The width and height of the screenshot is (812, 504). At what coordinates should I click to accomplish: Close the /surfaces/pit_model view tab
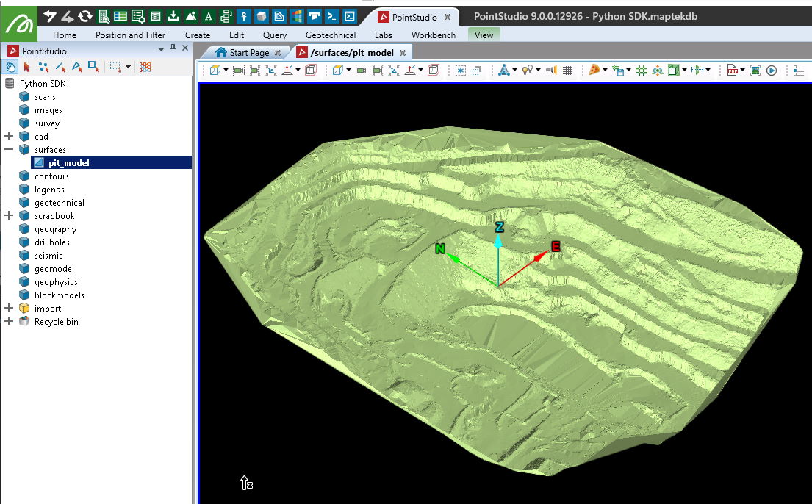tap(401, 53)
